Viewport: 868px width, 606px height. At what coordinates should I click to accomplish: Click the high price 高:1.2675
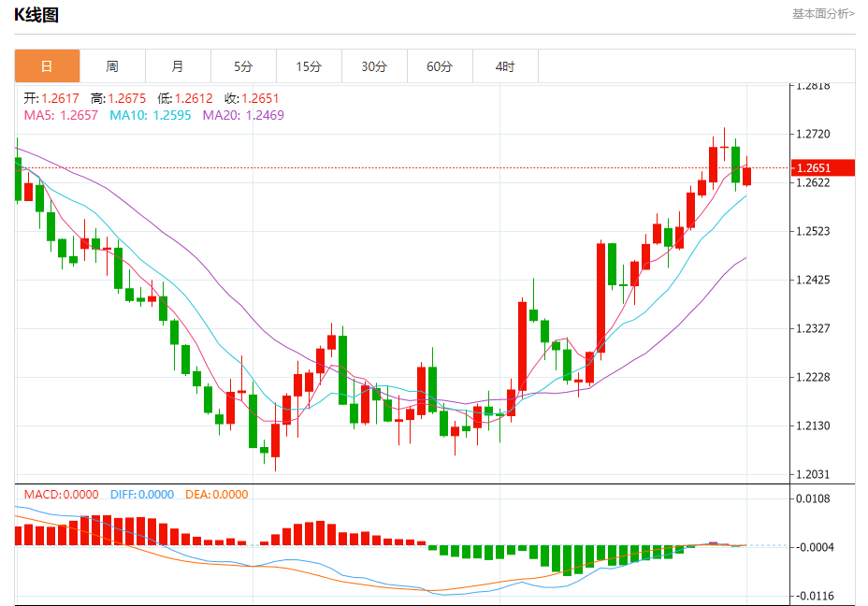click(x=119, y=98)
